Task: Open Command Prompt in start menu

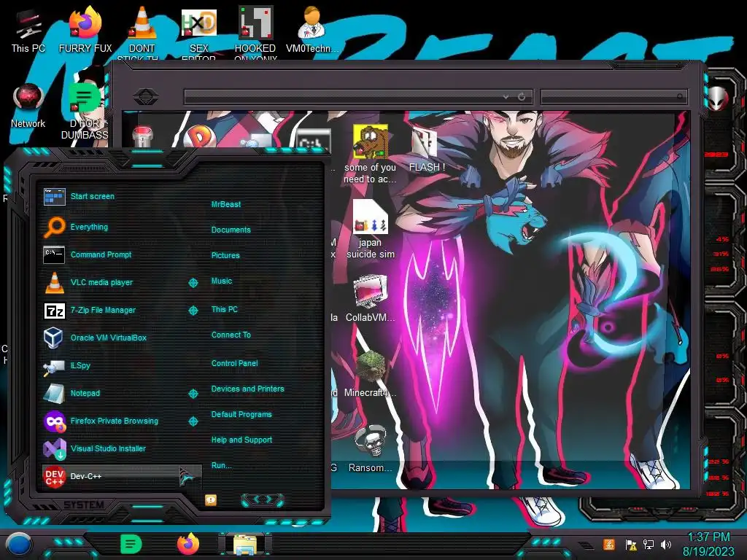Action: [x=122, y=254]
